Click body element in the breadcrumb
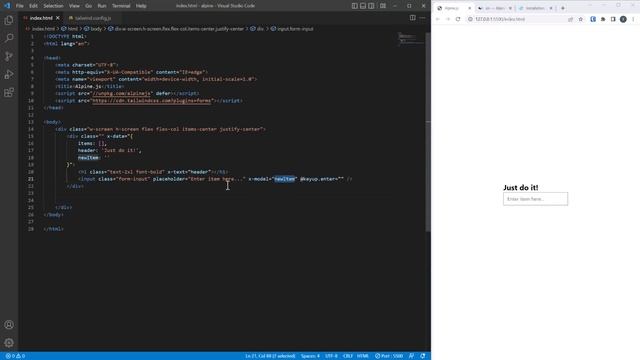This screenshot has height=360, width=640. pos(93,29)
